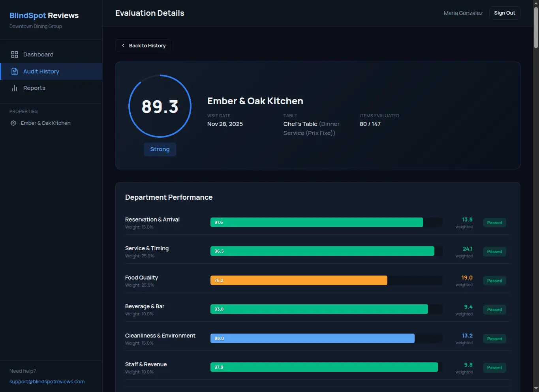539x392 pixels.
Task: Open the gear icon beside Ember & Oak Kitchen
Action: 13,123
